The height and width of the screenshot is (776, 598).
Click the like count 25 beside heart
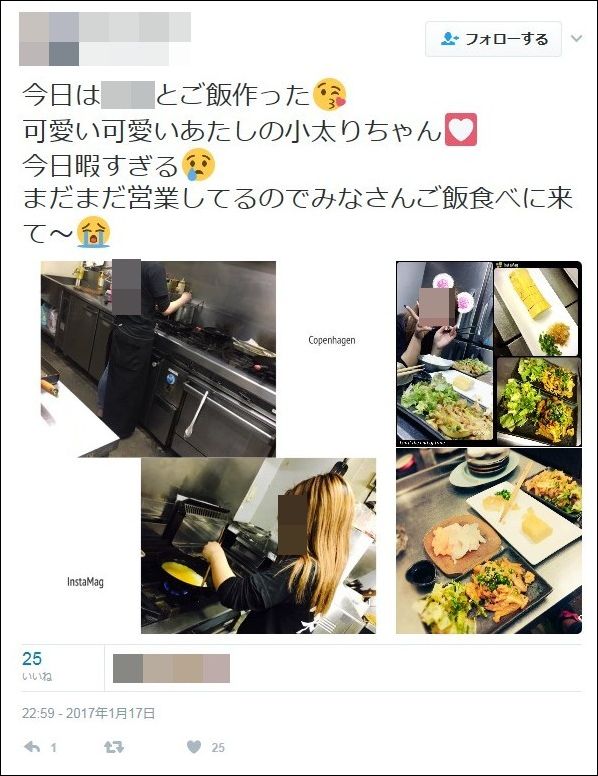tap(218, 747)
